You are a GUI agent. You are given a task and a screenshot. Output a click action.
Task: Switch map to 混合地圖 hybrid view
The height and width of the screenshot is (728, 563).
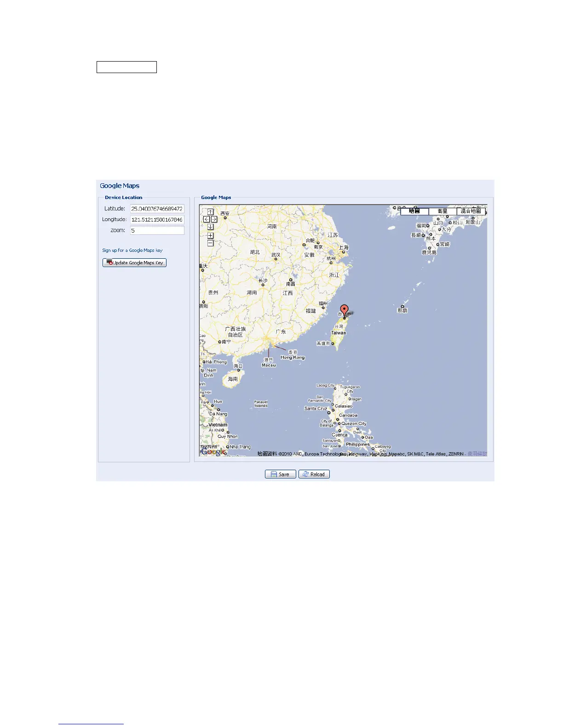coord(471,211)
